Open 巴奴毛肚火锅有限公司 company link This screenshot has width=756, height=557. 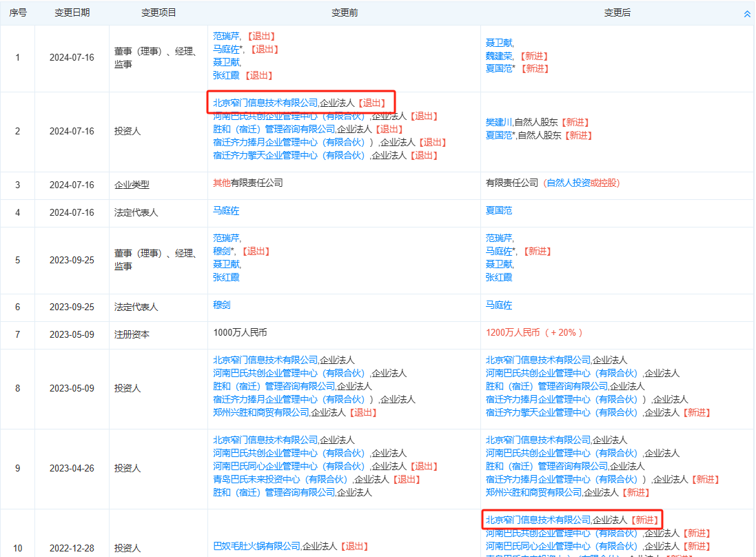256,546
